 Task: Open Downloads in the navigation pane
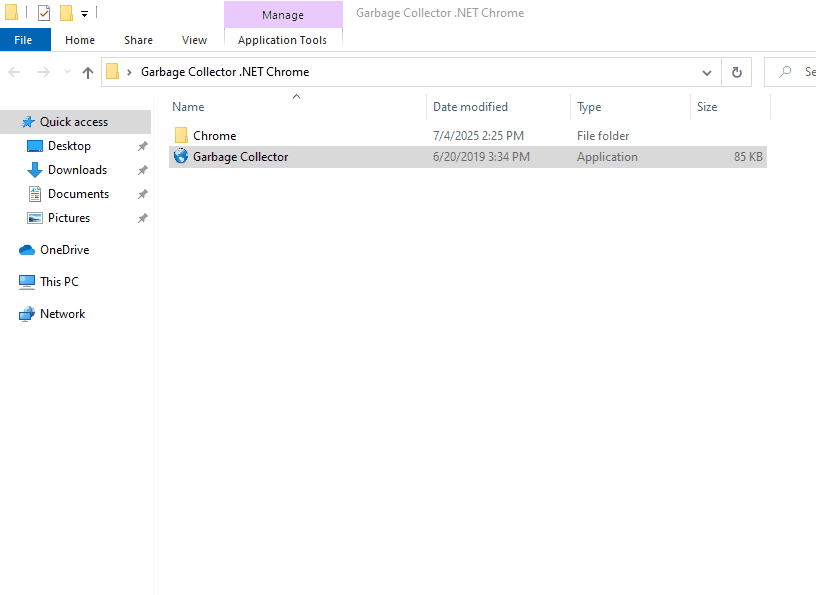pos(77,170)
